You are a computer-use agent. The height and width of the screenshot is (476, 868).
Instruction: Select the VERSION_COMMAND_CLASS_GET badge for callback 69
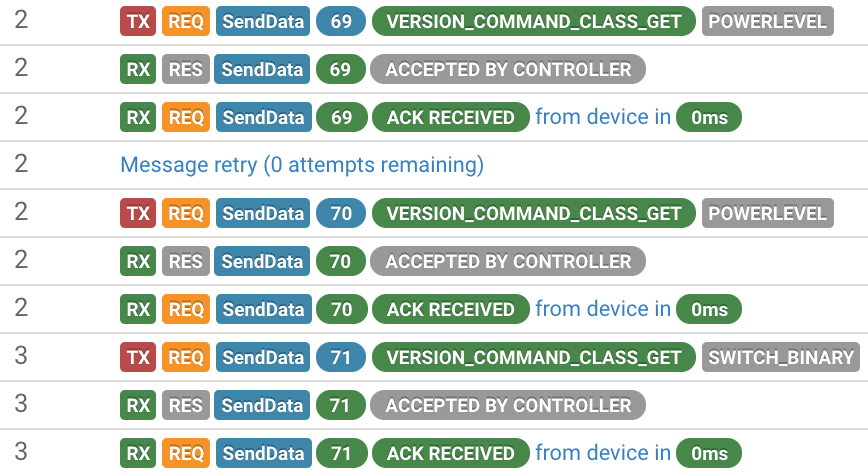point(533,21)
